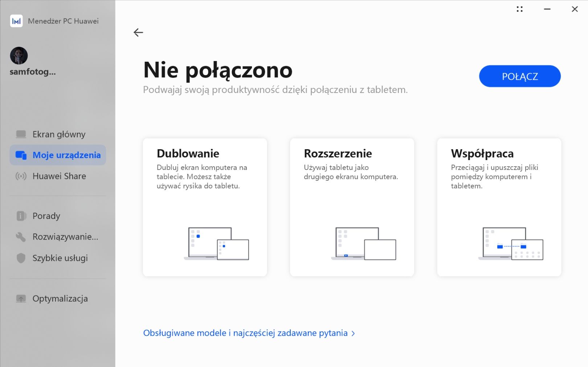This screenshot has height=367, width=588.
Task: Open the Optymalizacja section
Action: click(x=58, y=299)
